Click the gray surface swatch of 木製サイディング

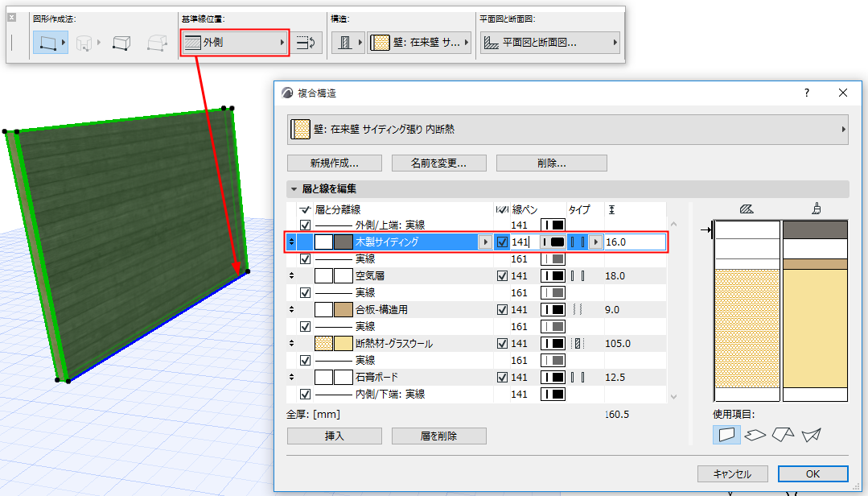[x=343, y=242]
